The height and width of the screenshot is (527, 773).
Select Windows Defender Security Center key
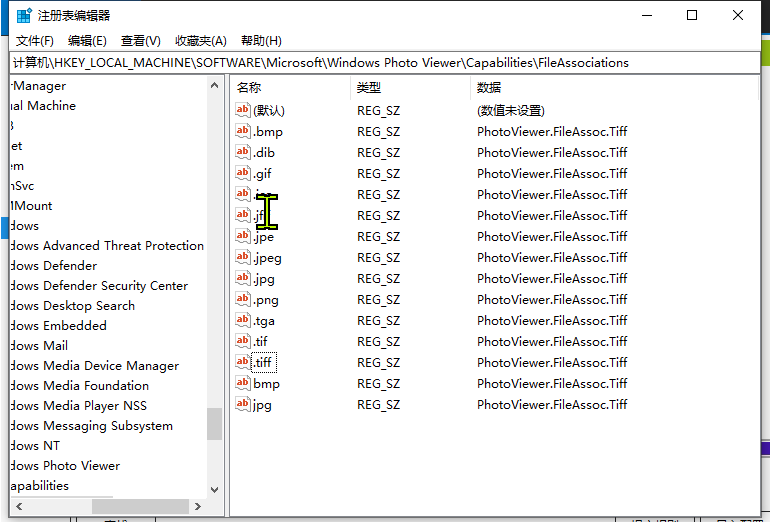[x=100, y=286]
